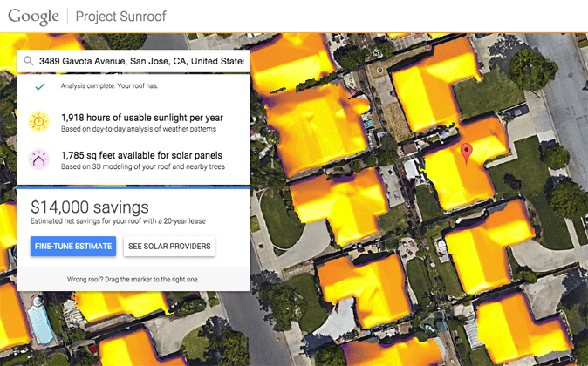Focus the address search field
The image size is (588, 366).
(x=133, y=61)
